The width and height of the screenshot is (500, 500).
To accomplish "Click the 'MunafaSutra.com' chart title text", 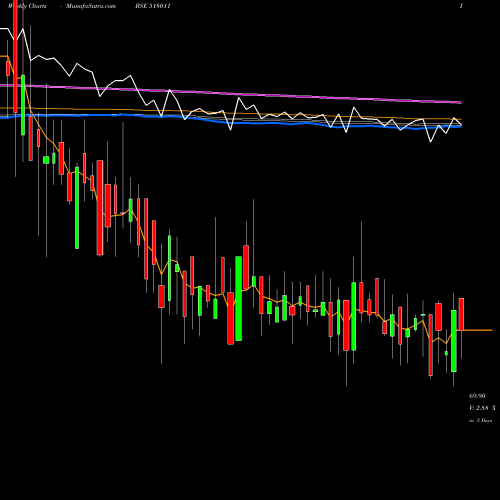I will click(91, 6).
